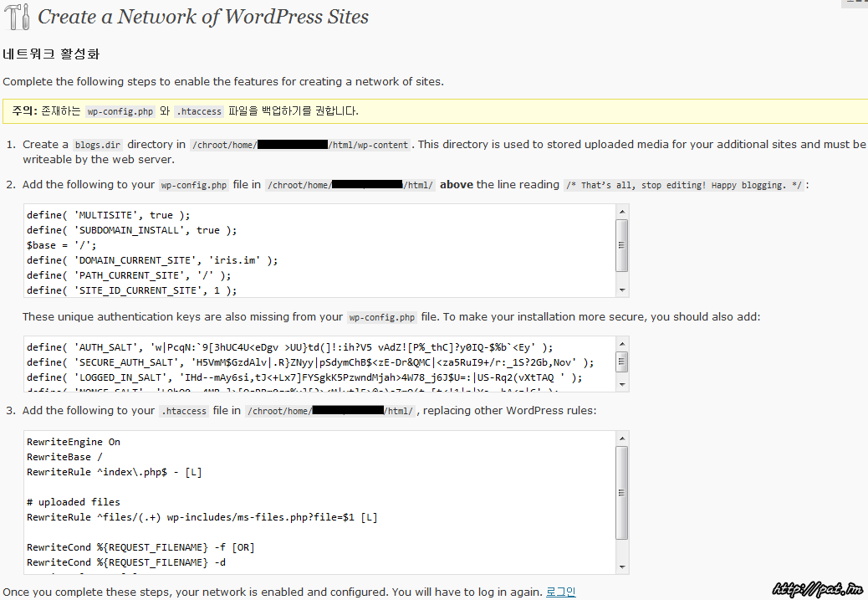Click the 네트워크 활성화 heading

[x=51, y=54]
